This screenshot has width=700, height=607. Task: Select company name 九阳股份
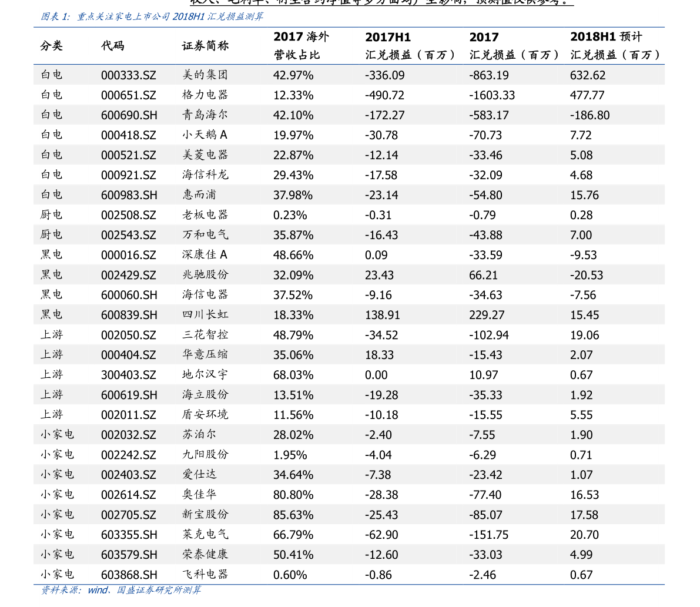click(205, 454)
